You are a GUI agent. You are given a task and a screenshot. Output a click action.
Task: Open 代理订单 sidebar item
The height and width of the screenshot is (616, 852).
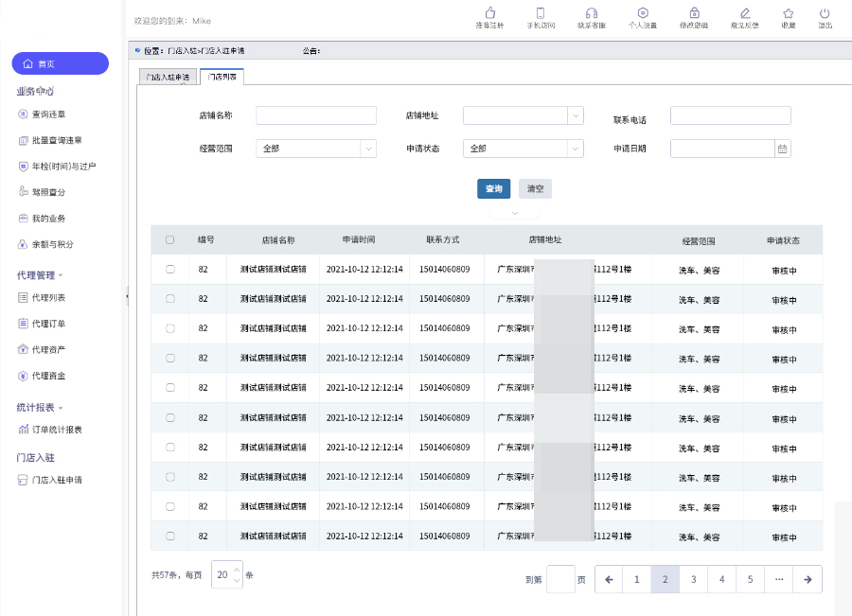point(42,324)
